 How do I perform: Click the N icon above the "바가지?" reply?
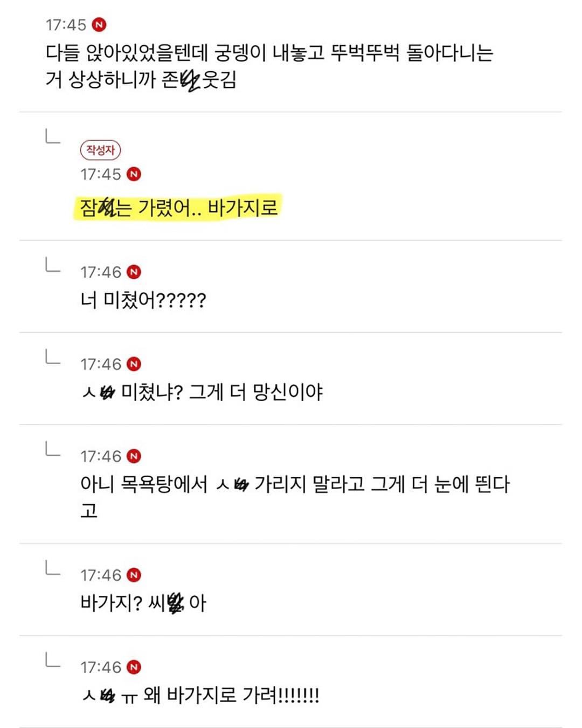[134, 575]
